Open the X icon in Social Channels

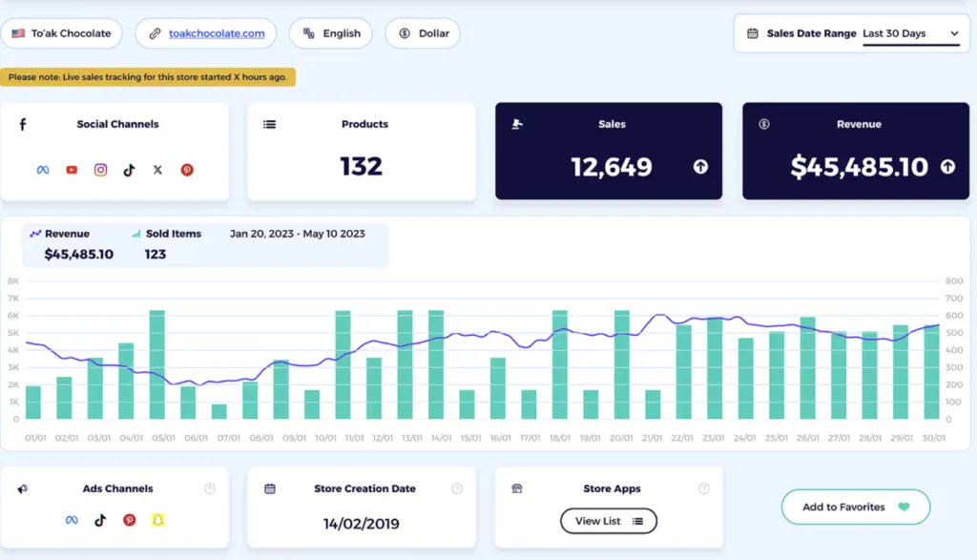pos(157,169)
